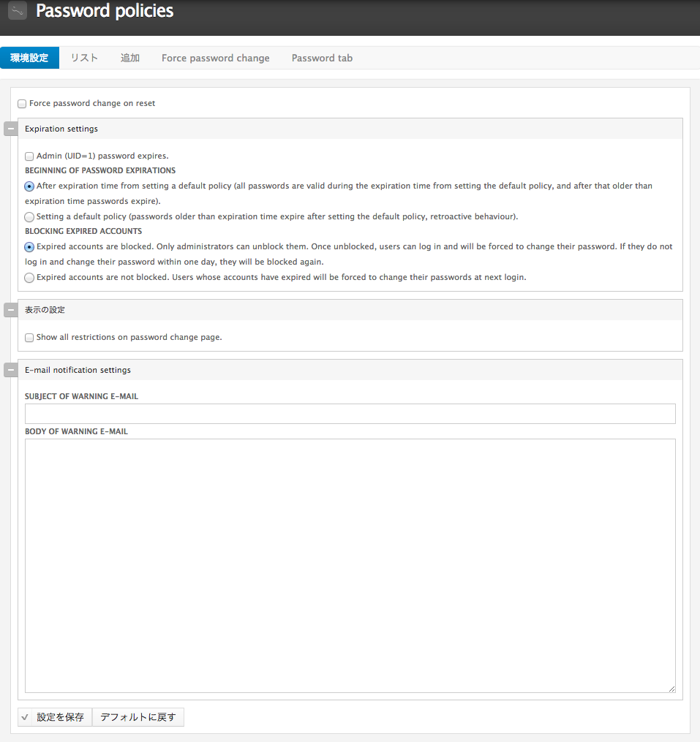Check Admin (UID=1) password expires
Image resolution: width=700 pixels, height=742 pixels.
29,156
